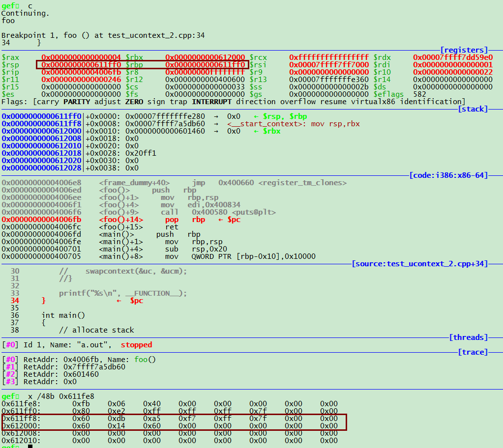Select the call puts@plt instruction
The width and height of the screenshot is (503, 448).
[218, 212]
